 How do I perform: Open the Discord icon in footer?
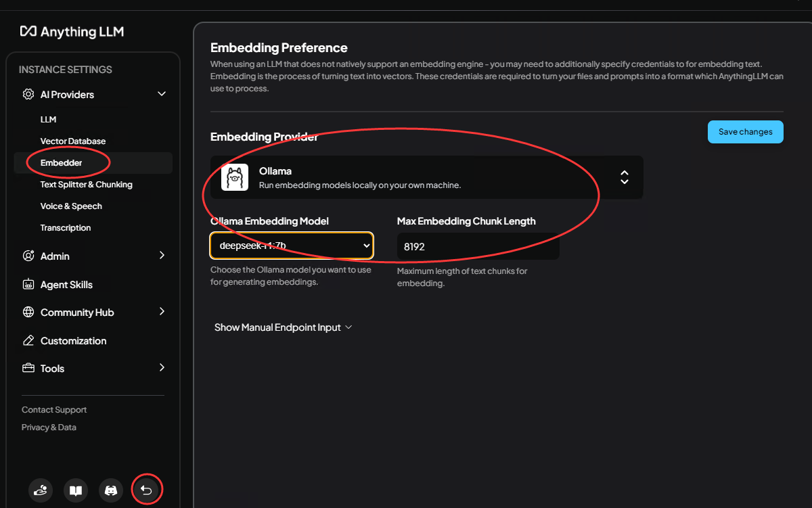111,490
